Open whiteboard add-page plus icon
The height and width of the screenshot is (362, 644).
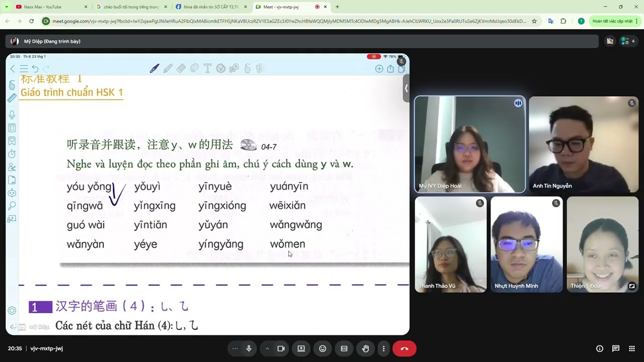[x=379, y=69]
